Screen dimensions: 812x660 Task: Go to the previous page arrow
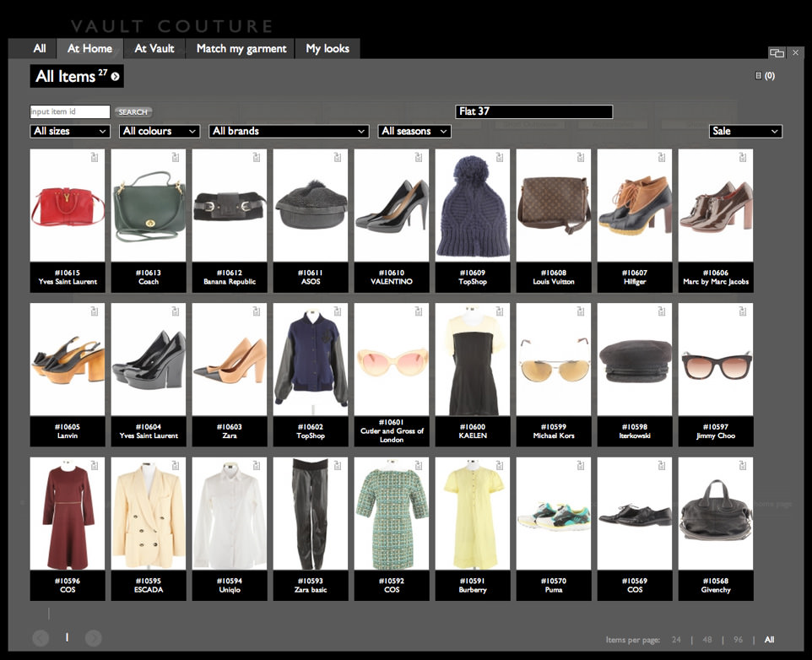(41, 638)
